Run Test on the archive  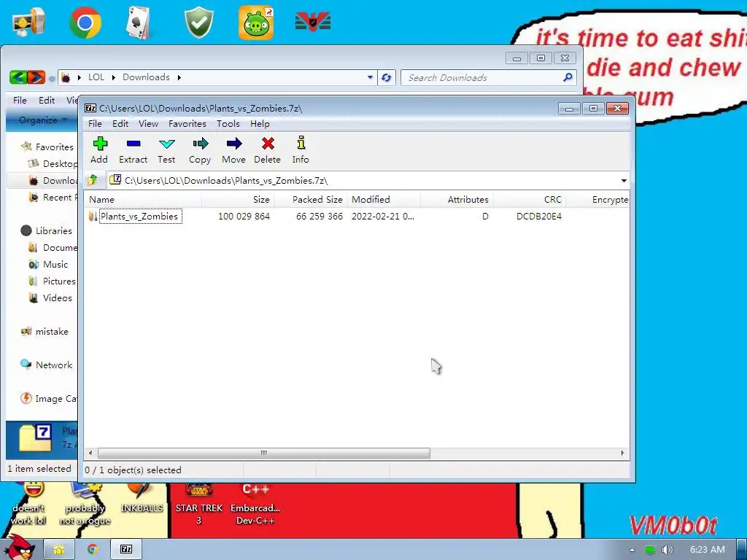click(x=166, y=150)
